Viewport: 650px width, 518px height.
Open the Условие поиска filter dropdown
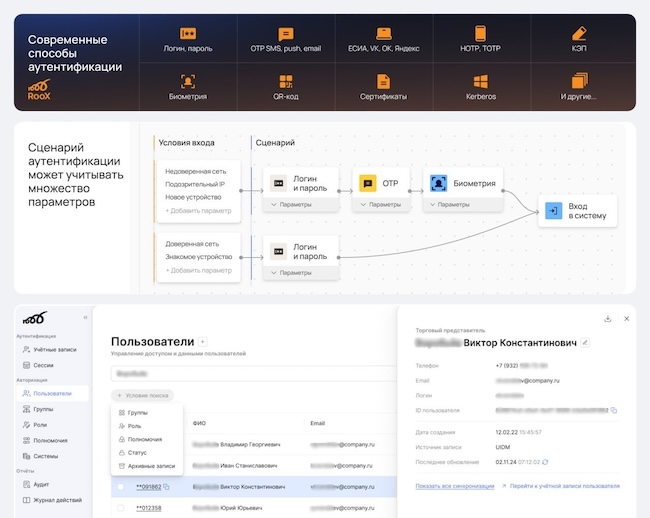pos(143,395)
